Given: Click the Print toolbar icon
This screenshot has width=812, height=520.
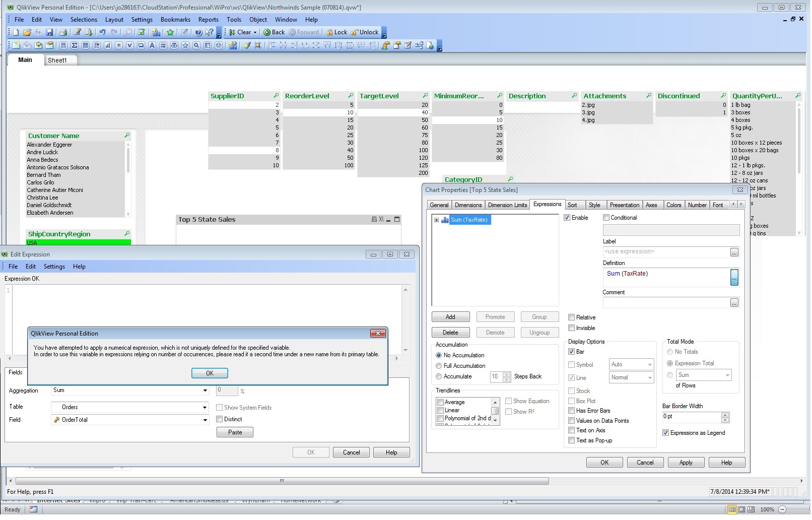Looking at the screenshot, I should tap(63, 32).
